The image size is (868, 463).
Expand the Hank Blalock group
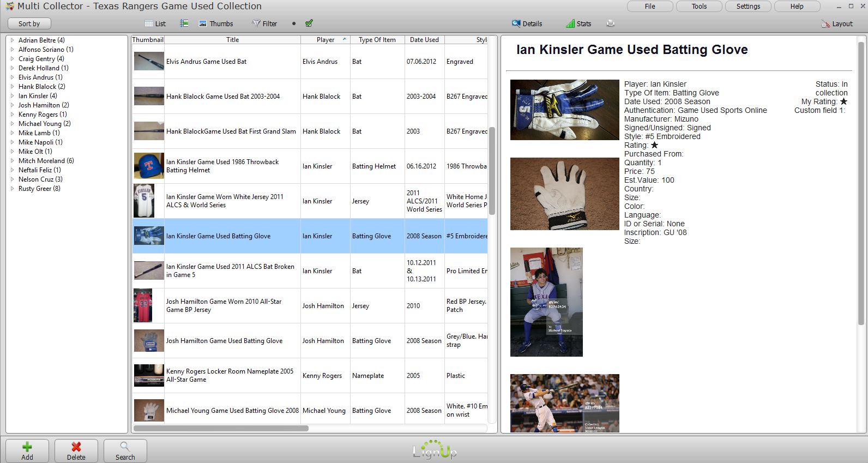(x=13, y=87)
